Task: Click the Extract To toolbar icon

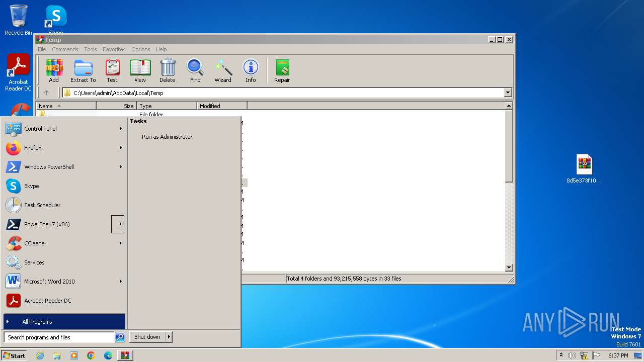Action: pos(83,71)
